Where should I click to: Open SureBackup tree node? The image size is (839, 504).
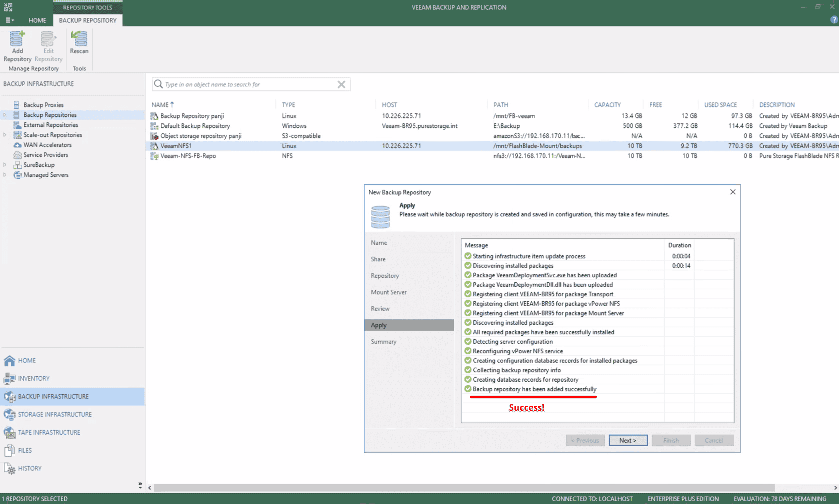click(x=39, y=165)
